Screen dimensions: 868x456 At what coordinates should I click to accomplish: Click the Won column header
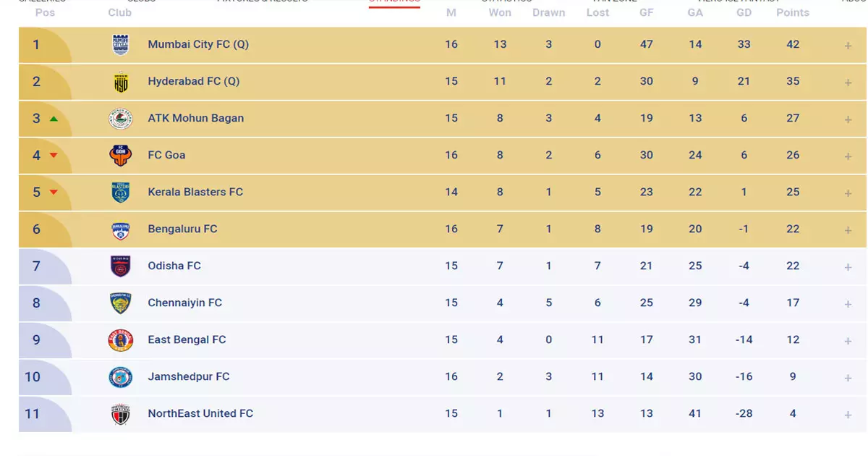tap(500, 12)
